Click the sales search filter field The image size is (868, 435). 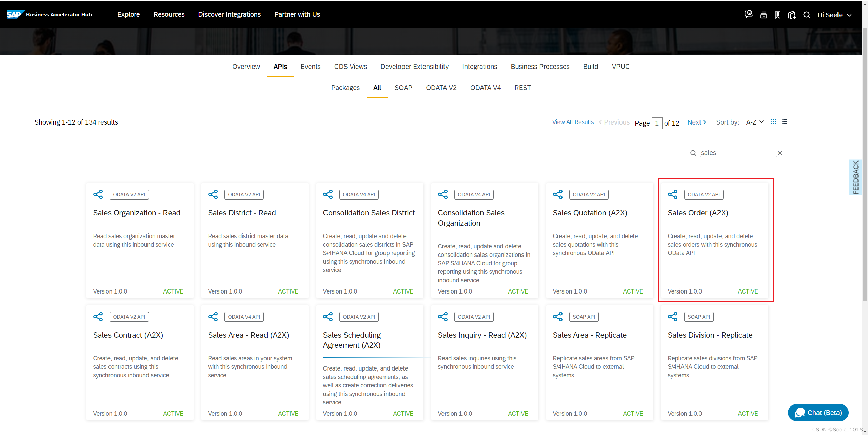point(738,153)
